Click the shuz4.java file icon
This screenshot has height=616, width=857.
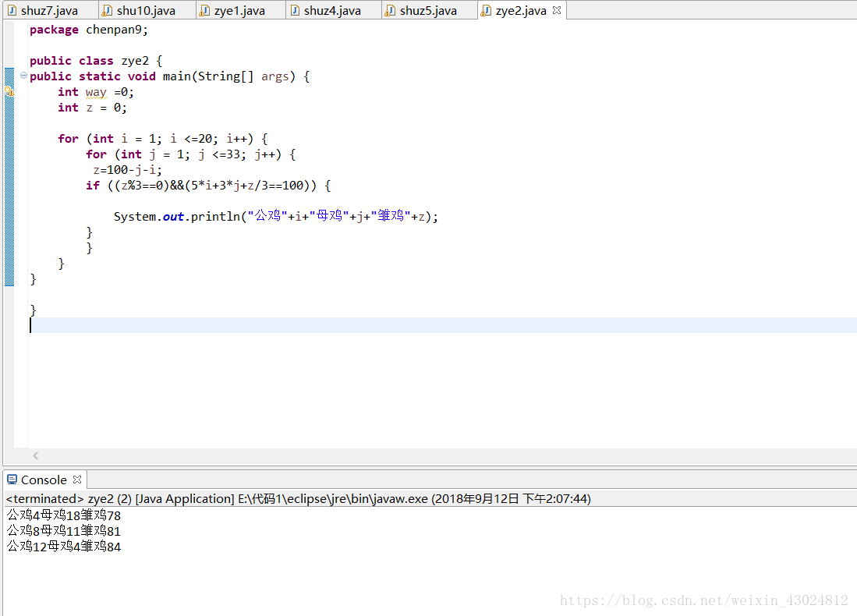[x=295, y=10]
